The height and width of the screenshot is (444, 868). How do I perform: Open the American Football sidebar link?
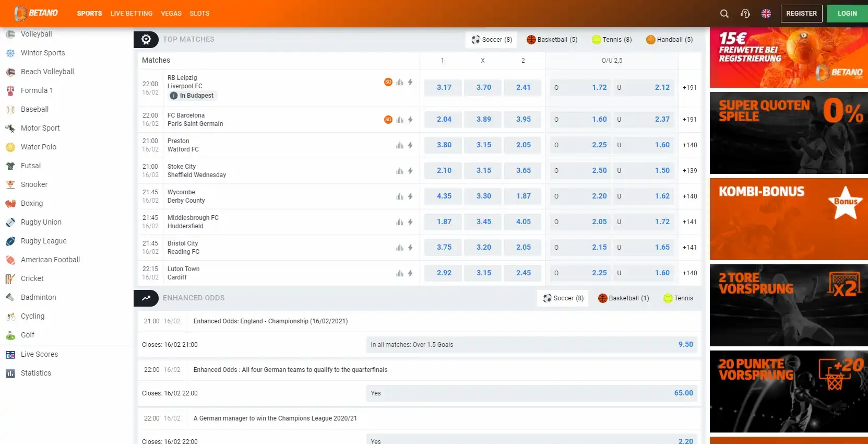click(x=51, y=260)
